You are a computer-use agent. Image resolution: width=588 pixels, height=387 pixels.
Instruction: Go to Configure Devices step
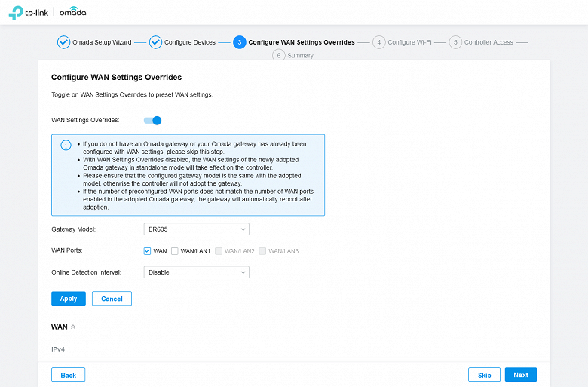(x=190, y=42)
